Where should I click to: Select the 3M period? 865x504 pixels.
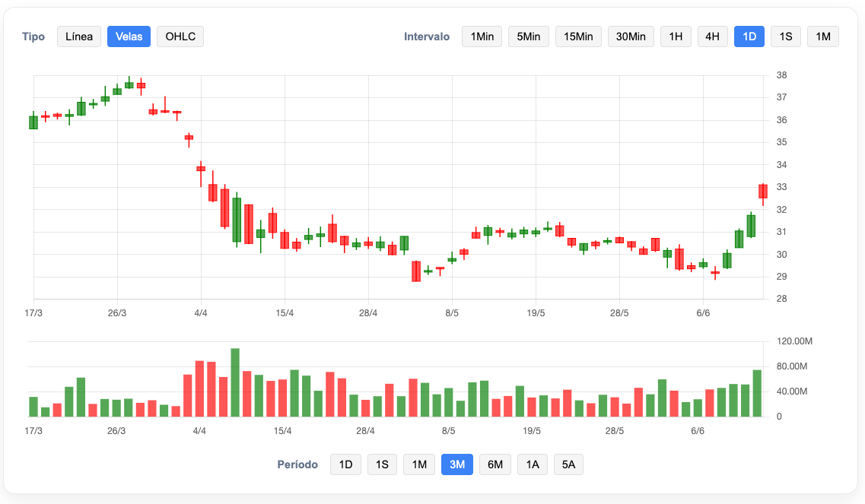(456, 464)
